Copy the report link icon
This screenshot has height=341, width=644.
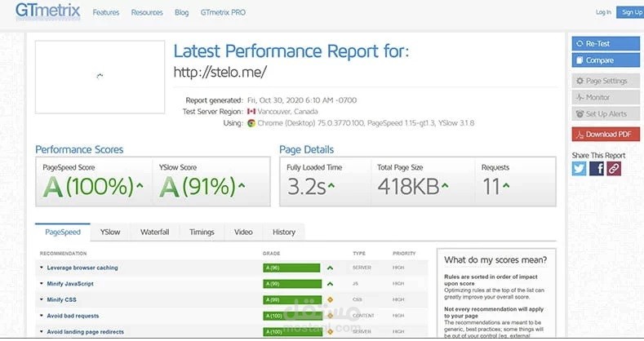[x=614, y=168]
